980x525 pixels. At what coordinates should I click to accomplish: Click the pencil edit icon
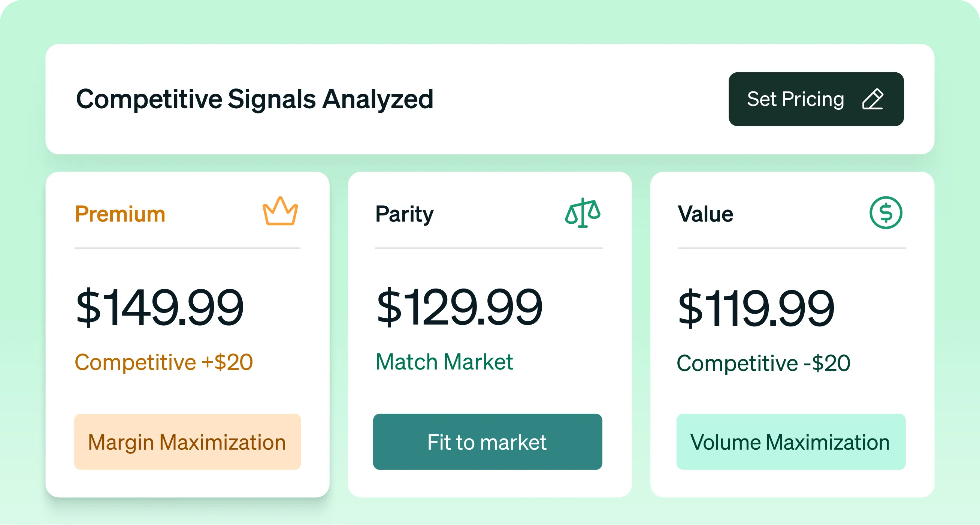pos(872,99)
